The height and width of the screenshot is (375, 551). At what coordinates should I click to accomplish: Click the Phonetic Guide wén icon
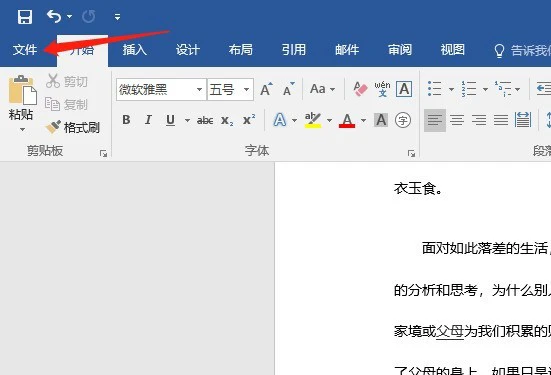point(382,89)
